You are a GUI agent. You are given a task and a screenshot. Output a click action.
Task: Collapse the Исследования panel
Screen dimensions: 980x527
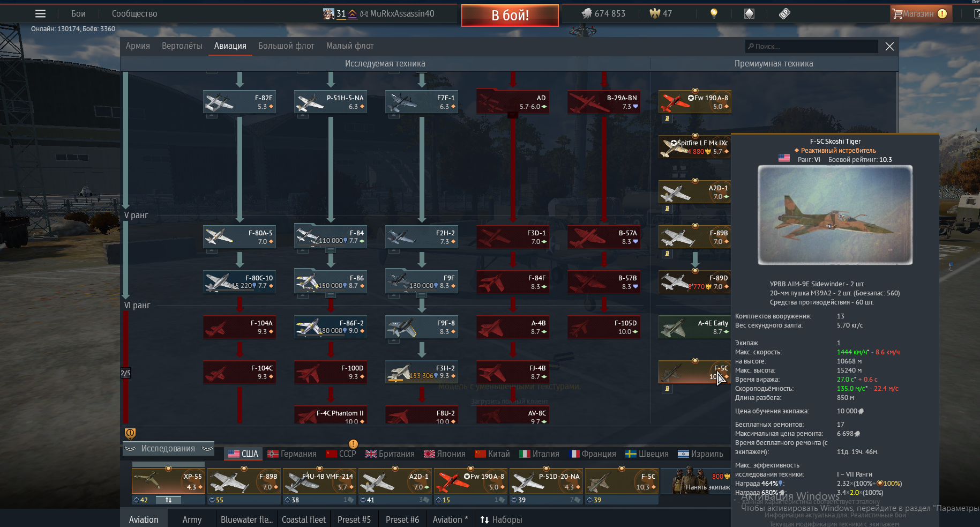click(168, 449)
